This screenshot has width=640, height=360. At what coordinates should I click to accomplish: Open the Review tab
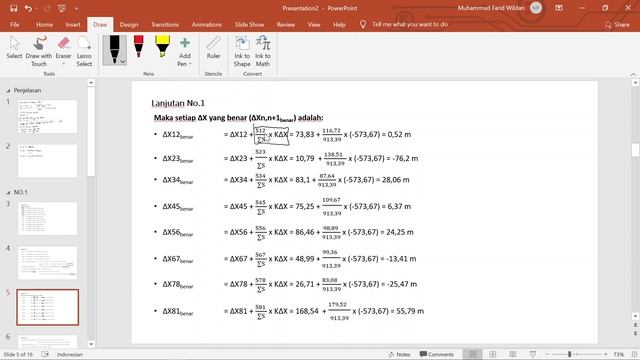[286, 24]
